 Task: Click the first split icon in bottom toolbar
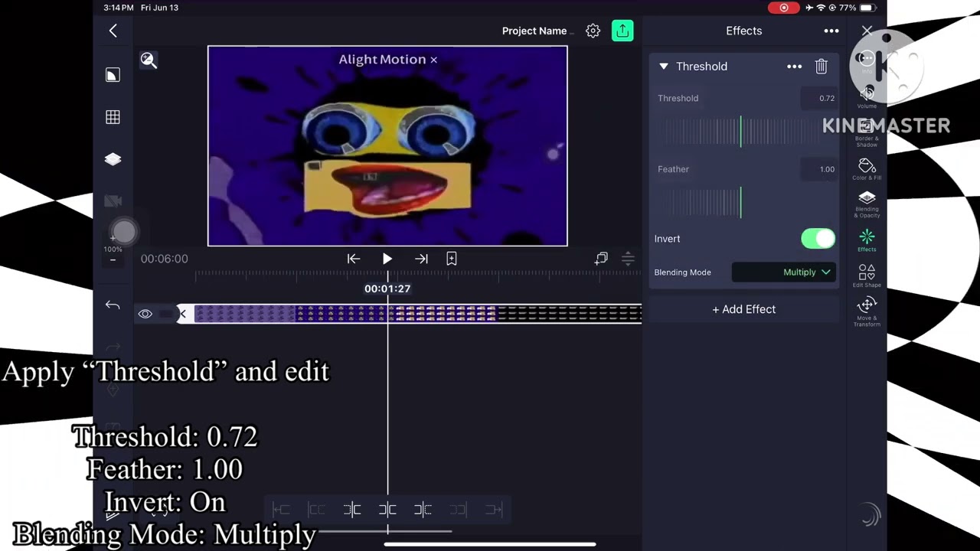tap(352, 510)
